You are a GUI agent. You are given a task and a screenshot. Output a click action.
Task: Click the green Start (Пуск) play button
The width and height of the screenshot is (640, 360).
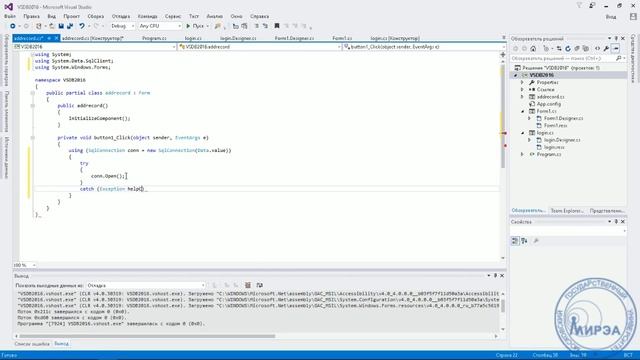pyautogui.click(x=188, y=26)
